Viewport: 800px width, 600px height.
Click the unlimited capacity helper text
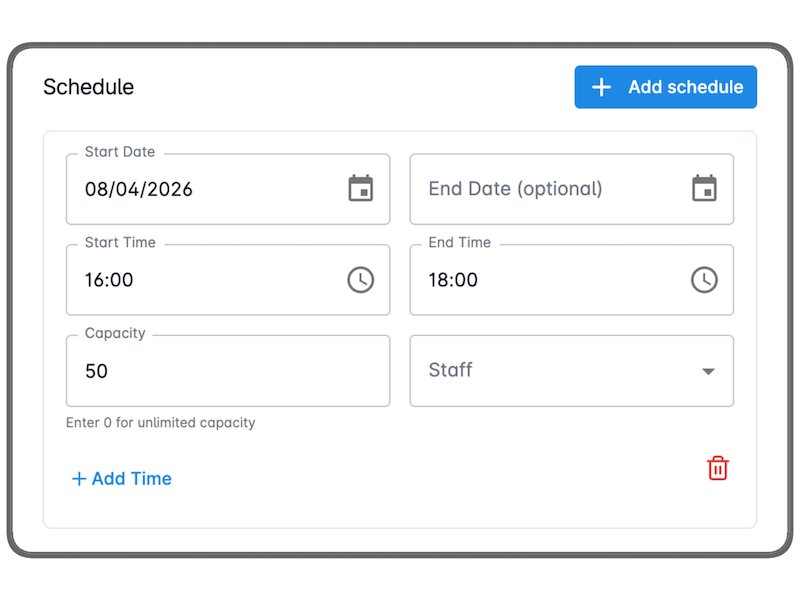(160, 423)
